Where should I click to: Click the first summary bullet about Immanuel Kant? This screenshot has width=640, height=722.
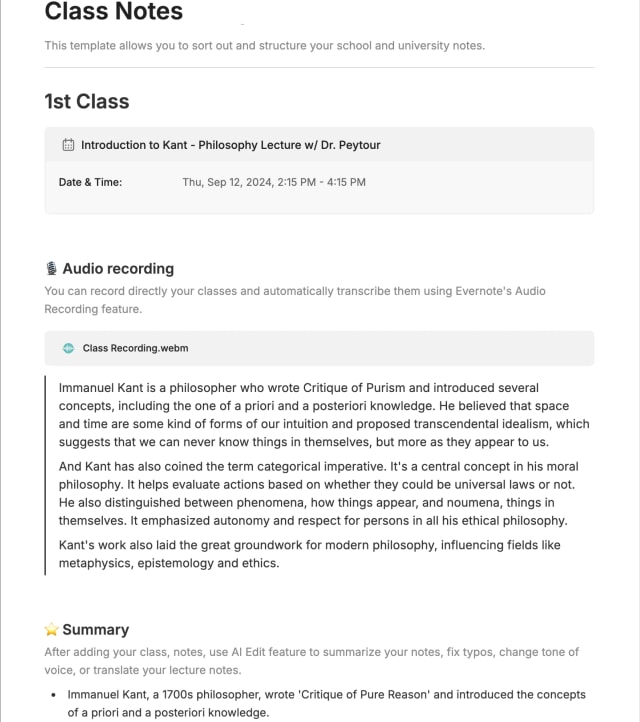click(x=326, y=703)
